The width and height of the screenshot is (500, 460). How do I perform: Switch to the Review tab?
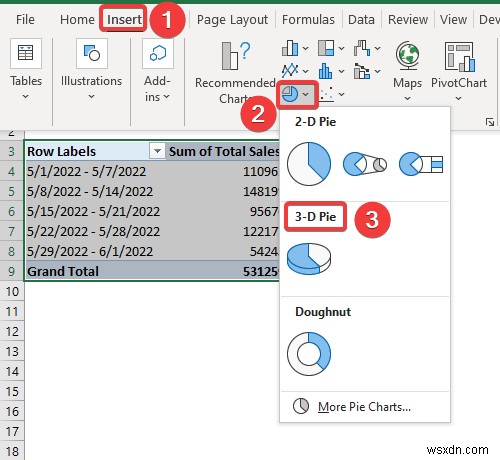click(x=408, y=20)
